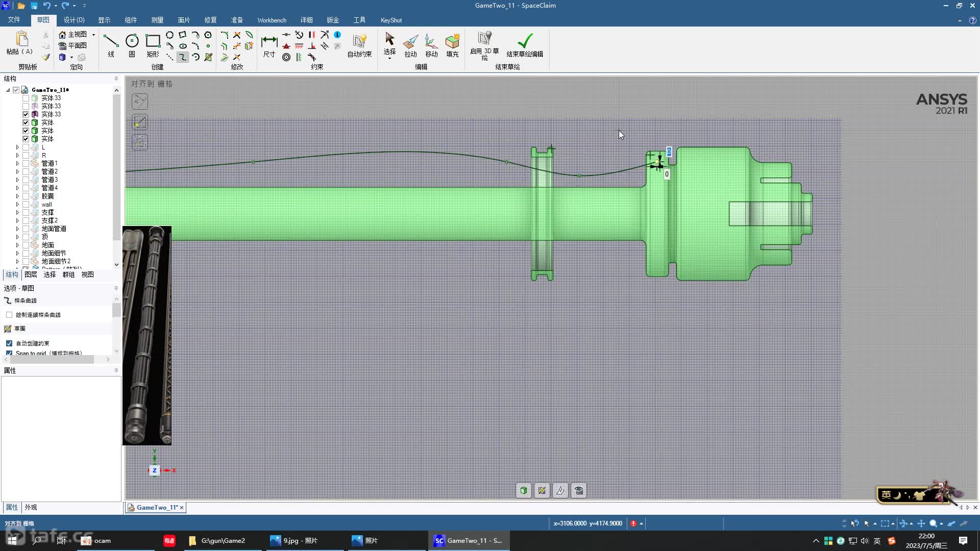Toggle the GameTwo_11 root checkbox

16,90
